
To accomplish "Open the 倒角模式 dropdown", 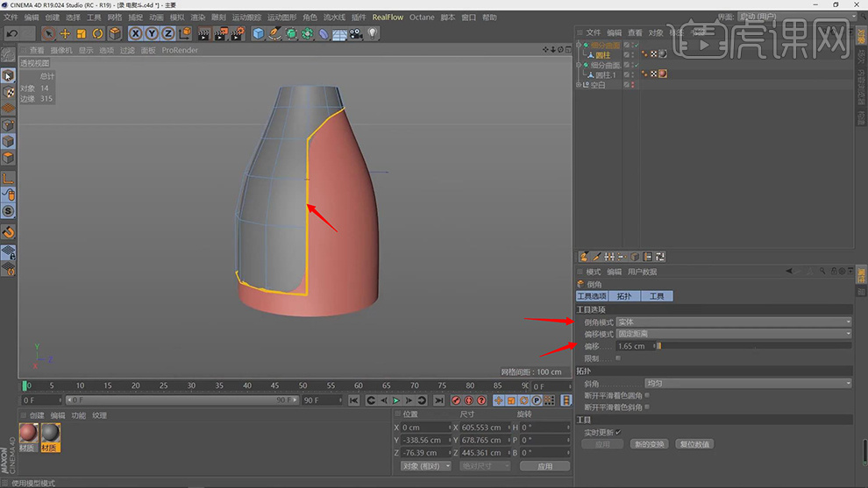I will pyautogui.click(x=733, y=322).
